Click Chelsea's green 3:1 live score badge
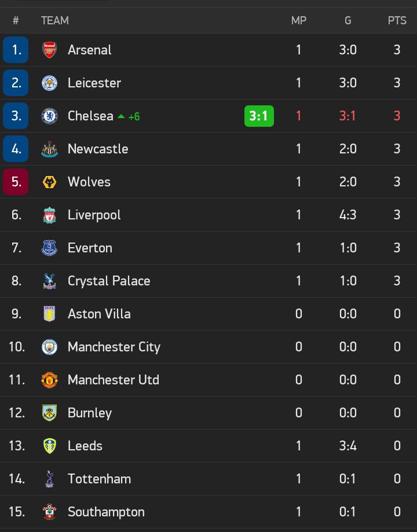The image size is (417, 532). (x=258, y=116)
